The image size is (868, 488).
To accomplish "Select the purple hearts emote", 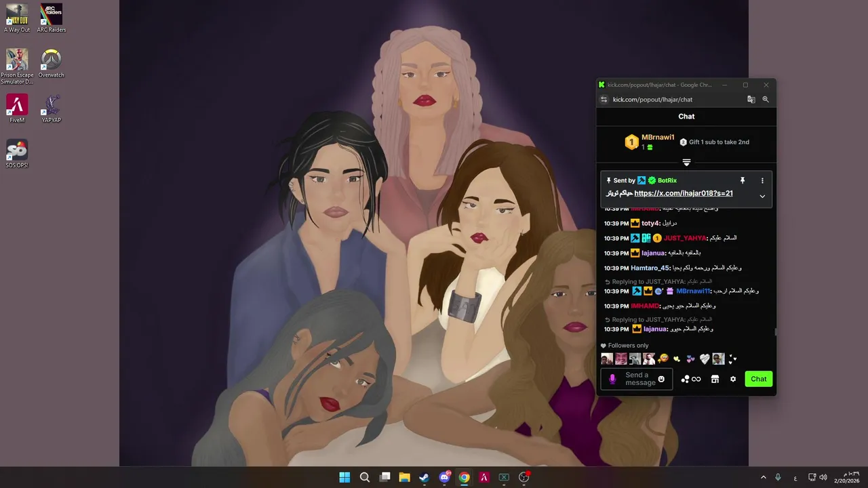I will [x=690, y=359].
